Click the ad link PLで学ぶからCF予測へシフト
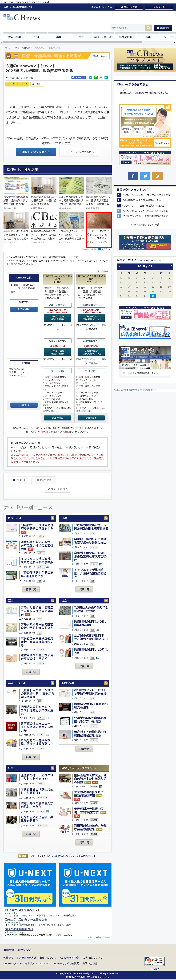The image size is (176, 980). tap(22, 910)
